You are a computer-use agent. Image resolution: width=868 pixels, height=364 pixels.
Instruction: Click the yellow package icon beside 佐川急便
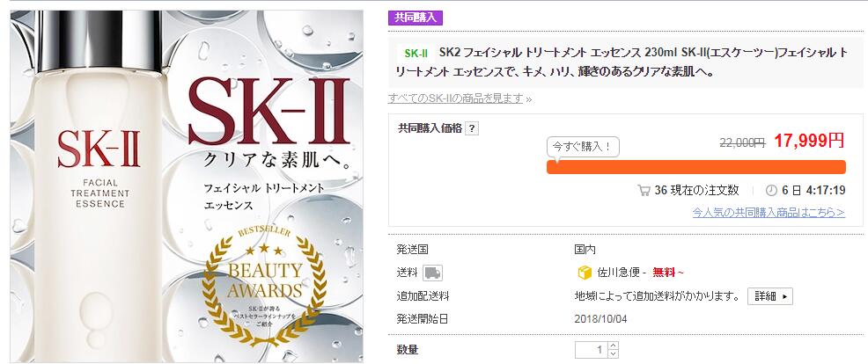[581, 273]
